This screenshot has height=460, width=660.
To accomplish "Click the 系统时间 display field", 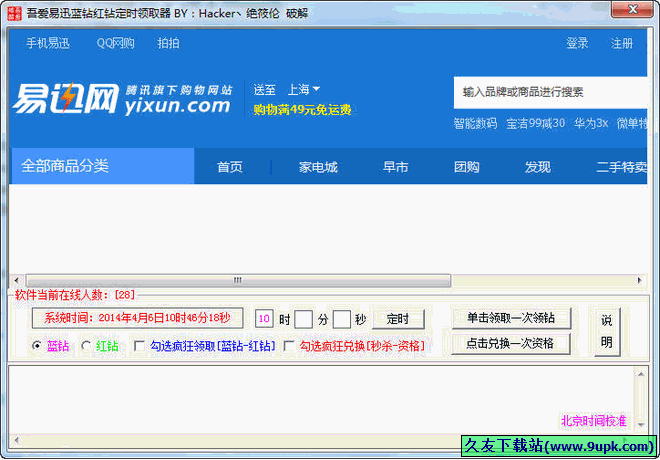I will [x=138, y=318].
